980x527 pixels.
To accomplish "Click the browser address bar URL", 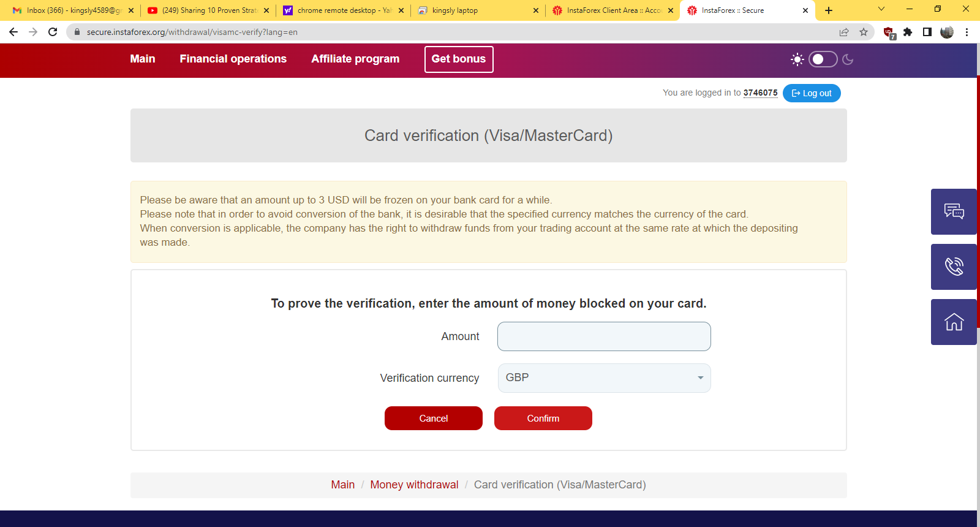I will click(192, 32).
